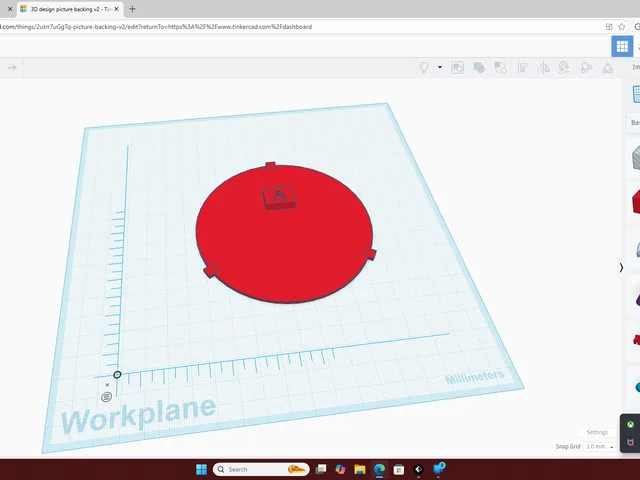Click the Group shapes toolbar icon
Image resolution: width=640 pixels, height=480 pixels.
[458, 67]
